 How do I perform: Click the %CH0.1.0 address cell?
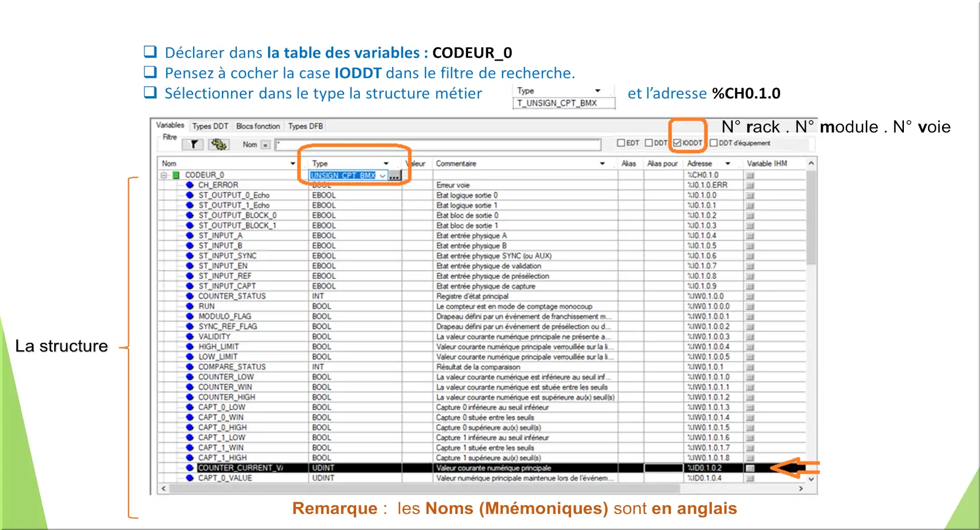[713, 175]
